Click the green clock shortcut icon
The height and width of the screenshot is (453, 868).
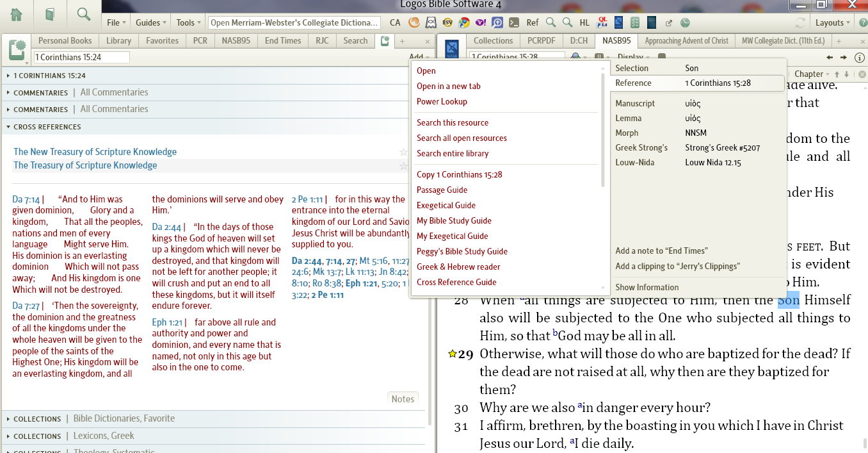685,22
